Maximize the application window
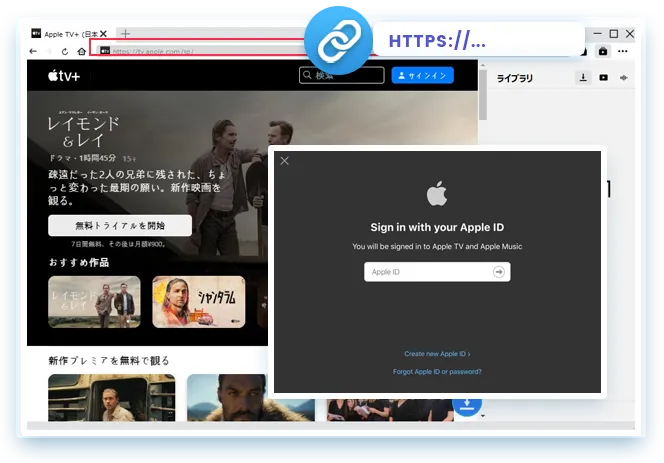 pos(614,33)
